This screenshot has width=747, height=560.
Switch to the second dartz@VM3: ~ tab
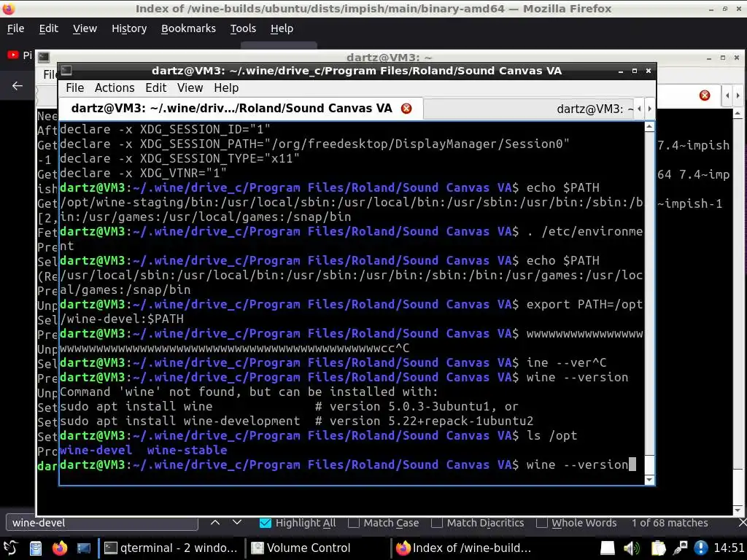529,109
